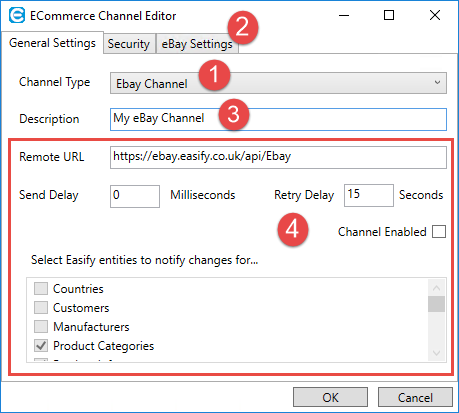Minimize the ECommerce Channel Editor window
Screen dimensions: 459x413
[x=344, y=15]
